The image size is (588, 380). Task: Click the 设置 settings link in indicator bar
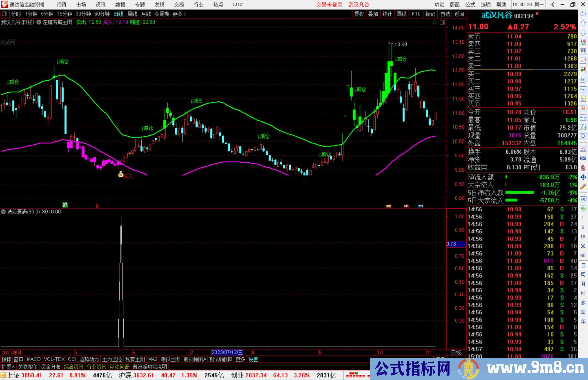(x=253, y=359)
